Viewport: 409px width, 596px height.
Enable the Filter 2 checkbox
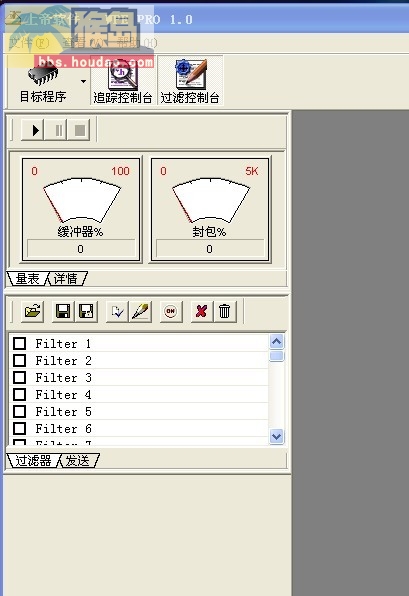coord(19,360)
